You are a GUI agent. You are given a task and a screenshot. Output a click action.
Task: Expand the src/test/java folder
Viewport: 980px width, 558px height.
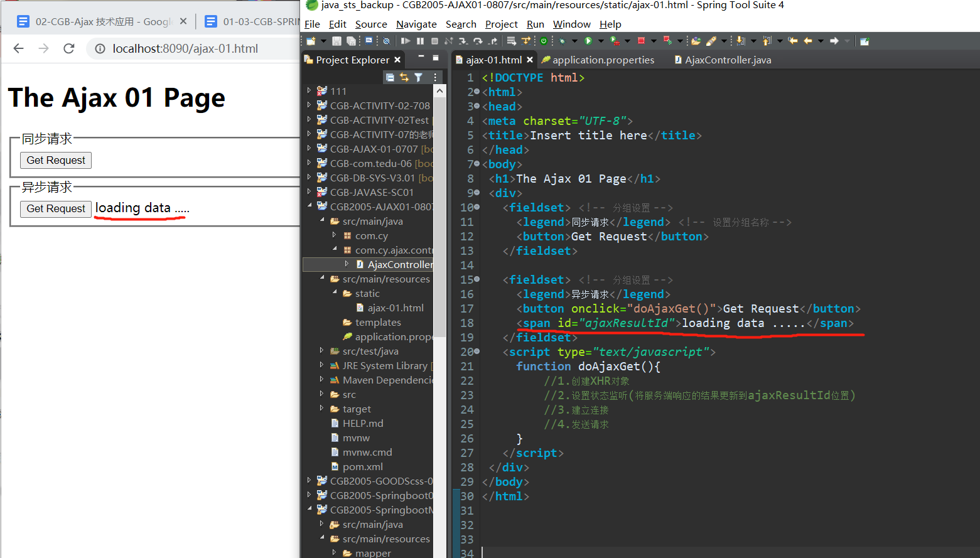click(322, 350)
